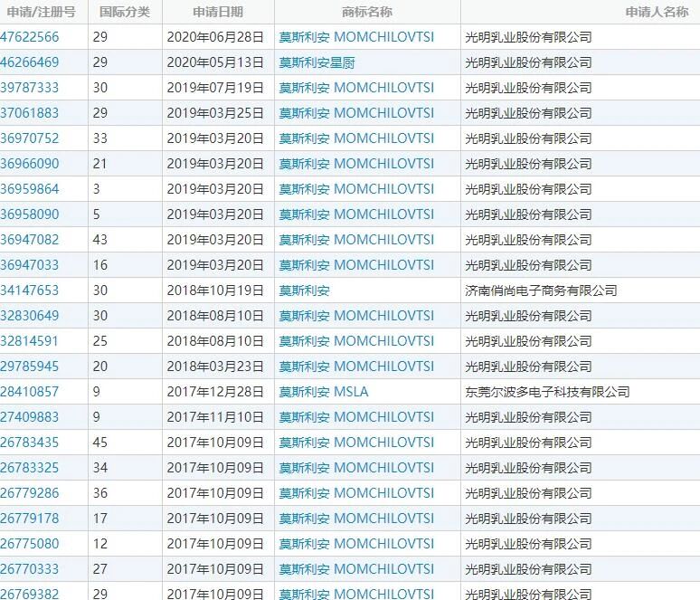Open registration number 36966090 link
The image size is (700, 600).
coord(30,164)
